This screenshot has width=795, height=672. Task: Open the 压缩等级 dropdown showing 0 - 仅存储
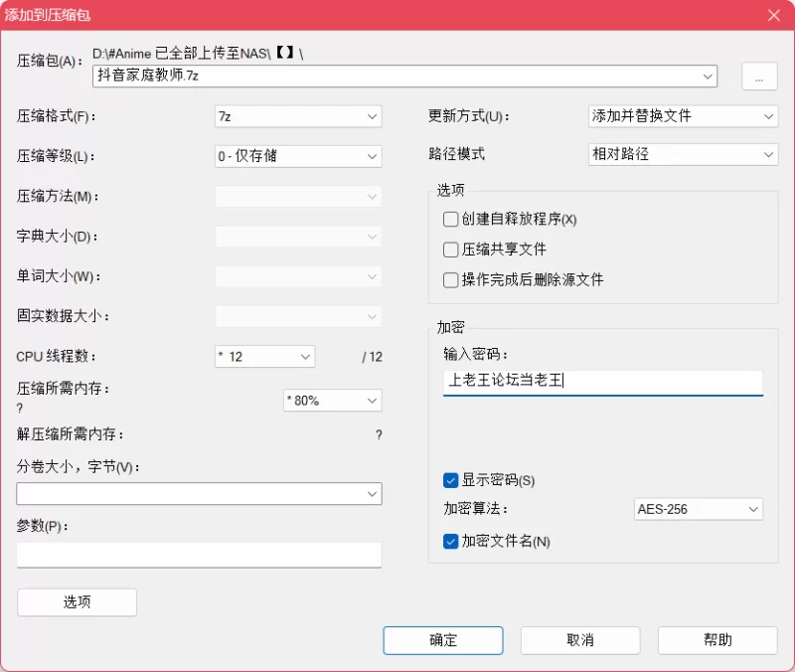click(x=298, y=156)
